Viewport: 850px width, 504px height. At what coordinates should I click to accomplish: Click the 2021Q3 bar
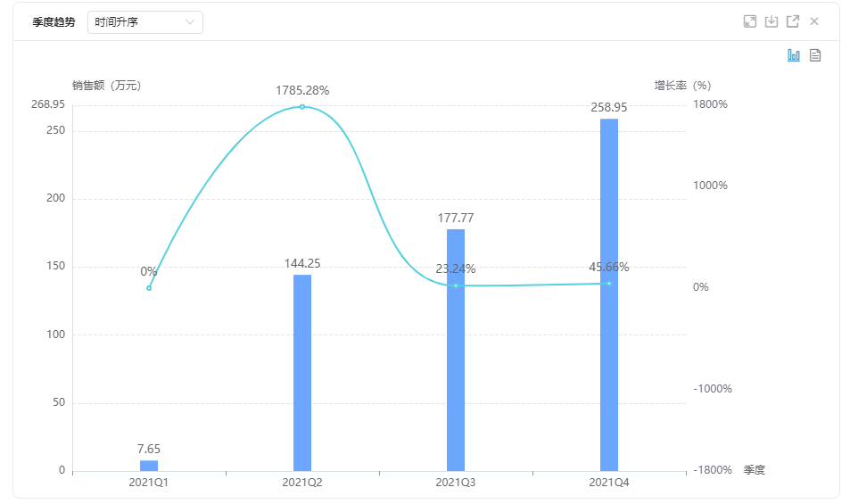click(456, 350)
